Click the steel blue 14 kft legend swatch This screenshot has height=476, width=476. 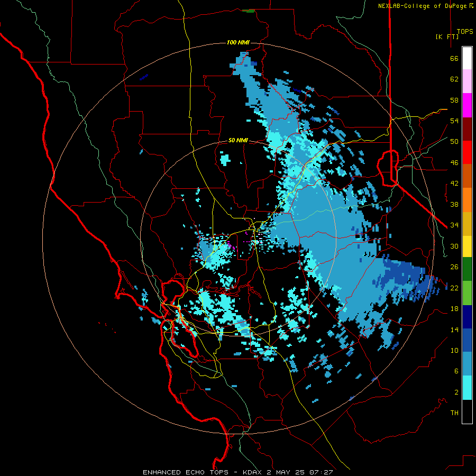467,364
